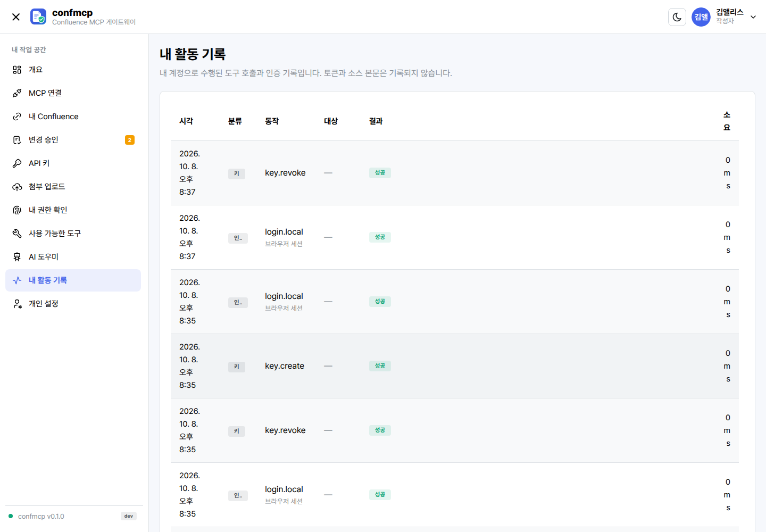Click the 대상 column header
Image resolution: width=766 pixels, height=532 pixels.
point(331,121)
